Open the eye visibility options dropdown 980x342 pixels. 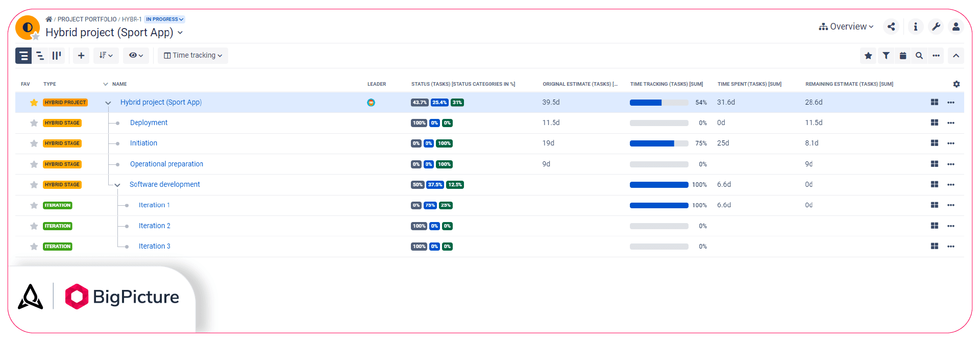click(136, 56)
